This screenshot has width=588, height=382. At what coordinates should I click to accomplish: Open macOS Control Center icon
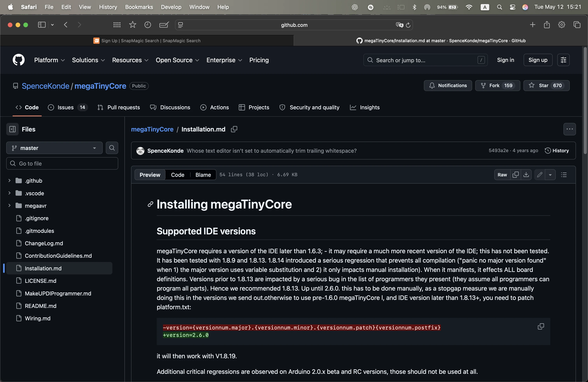tap(512, 7)
